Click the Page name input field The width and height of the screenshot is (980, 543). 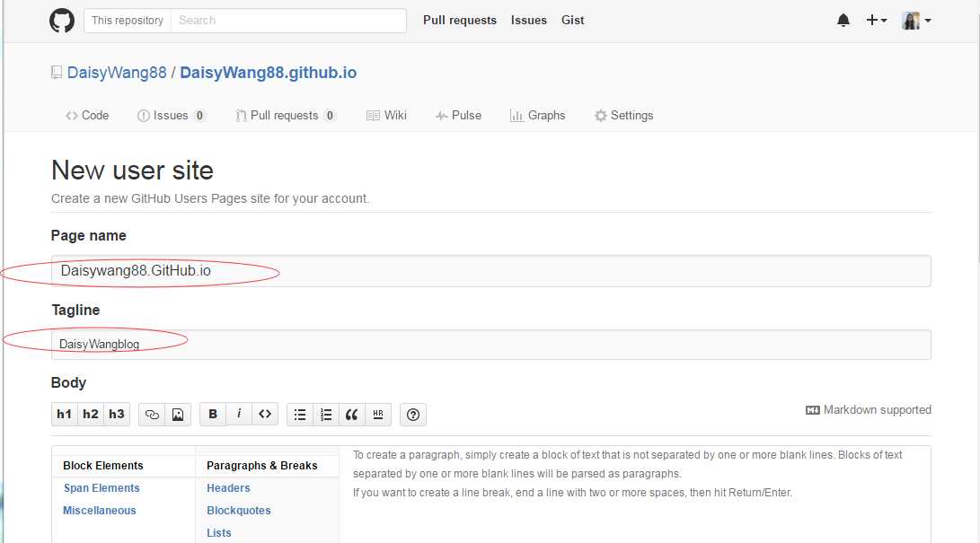coord(491,271)
